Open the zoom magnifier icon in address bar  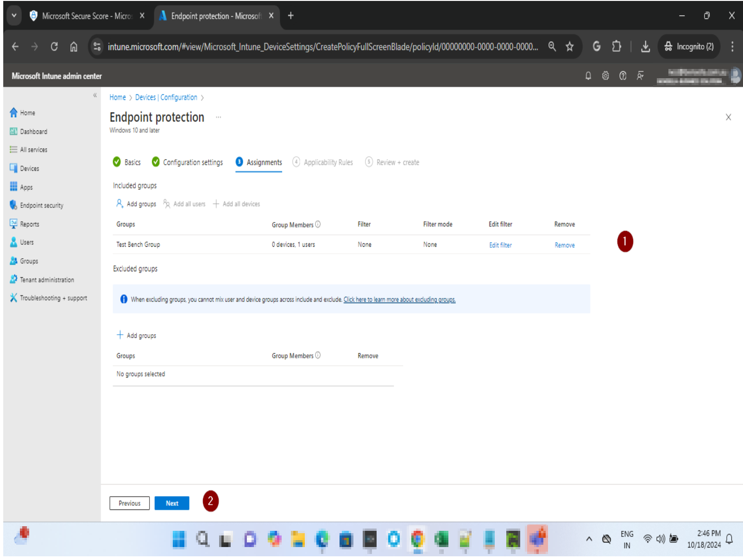(552, 46)
